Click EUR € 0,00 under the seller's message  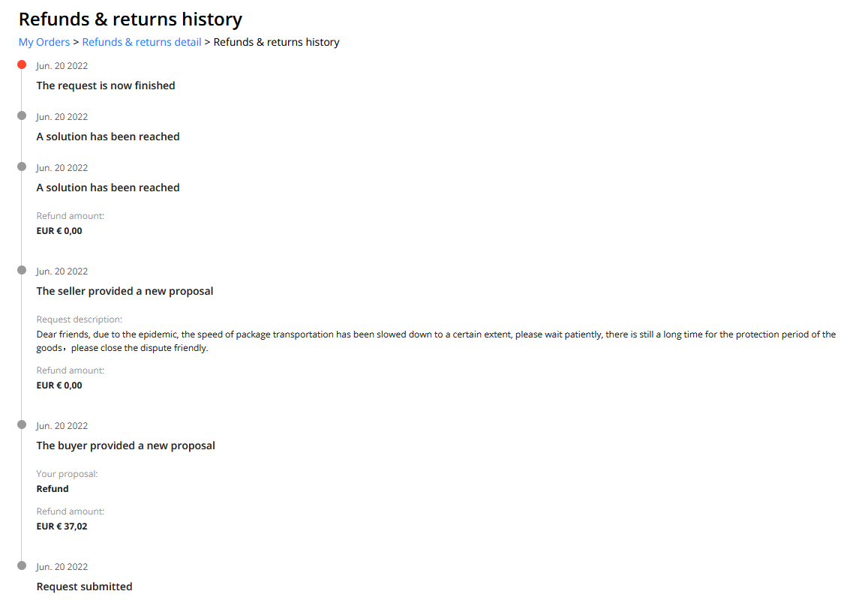(x=59, y=385)
